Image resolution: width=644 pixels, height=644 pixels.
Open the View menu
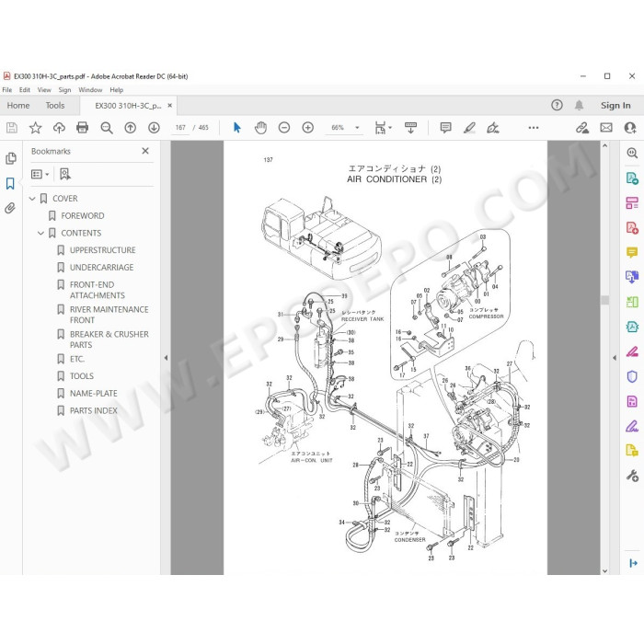tap(44, 90)
